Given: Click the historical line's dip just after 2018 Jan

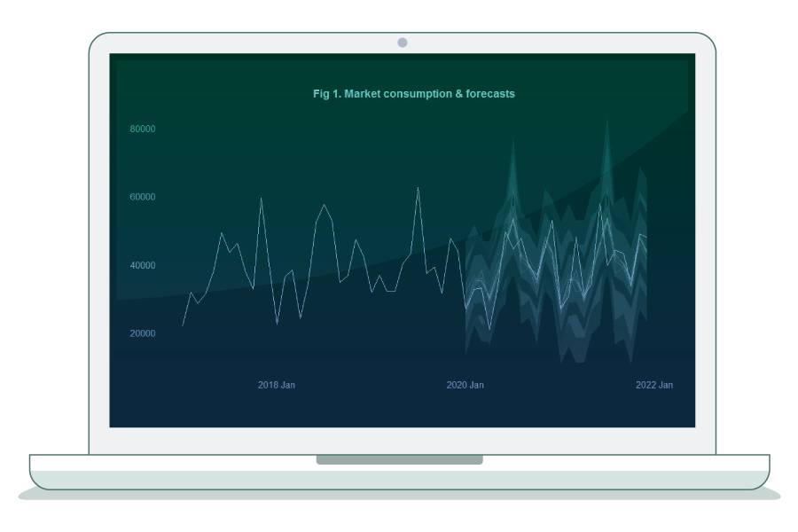Looking at the screenshot, I should tap(277, 324).
